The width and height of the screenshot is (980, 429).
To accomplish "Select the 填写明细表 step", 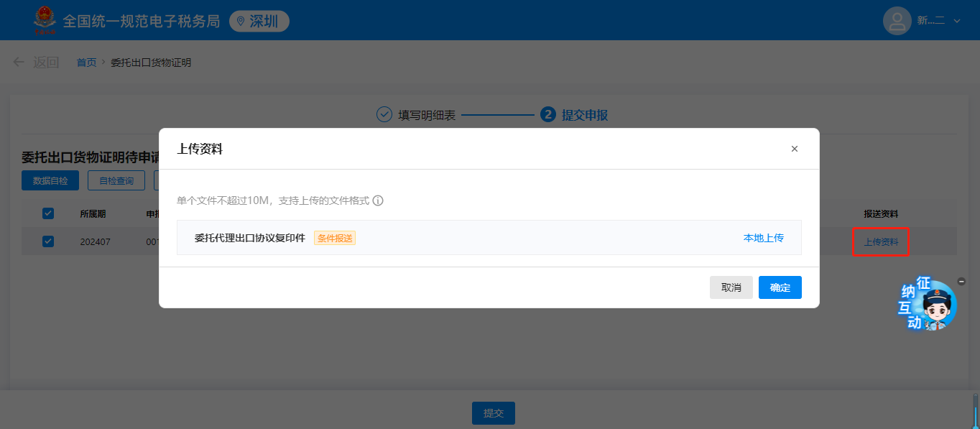I will pyautogui.click(x=416, y=115).
